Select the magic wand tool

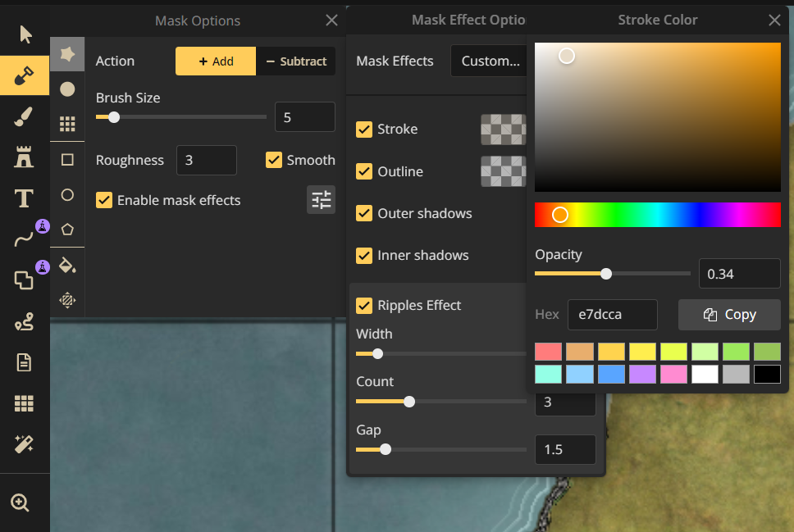(x=24, y=444)
